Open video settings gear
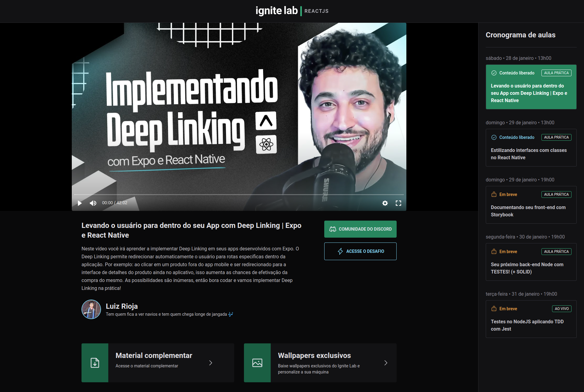This screenshot has height=392, width=584. tap(385, 203)
